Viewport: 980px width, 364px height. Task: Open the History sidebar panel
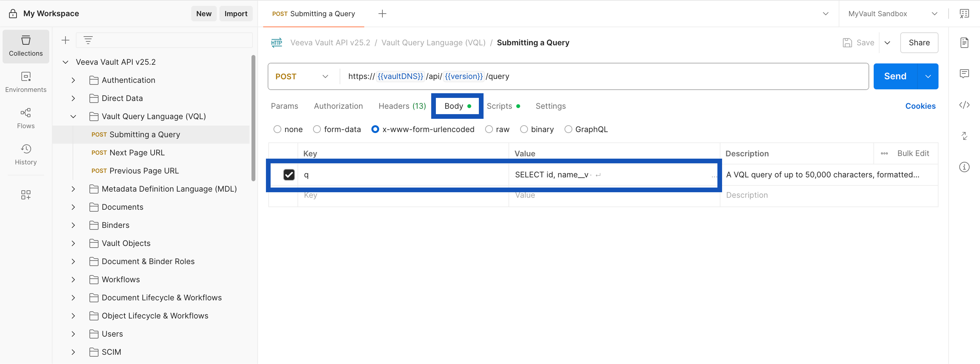(25, 154)
